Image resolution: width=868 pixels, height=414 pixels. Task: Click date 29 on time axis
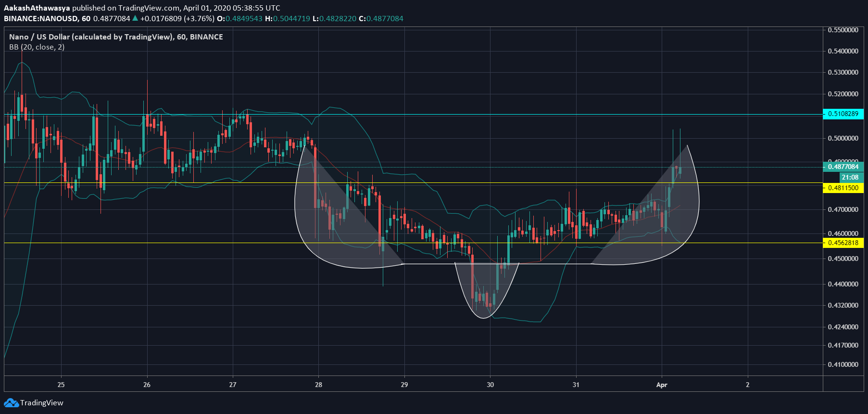(x=404, y=385)
